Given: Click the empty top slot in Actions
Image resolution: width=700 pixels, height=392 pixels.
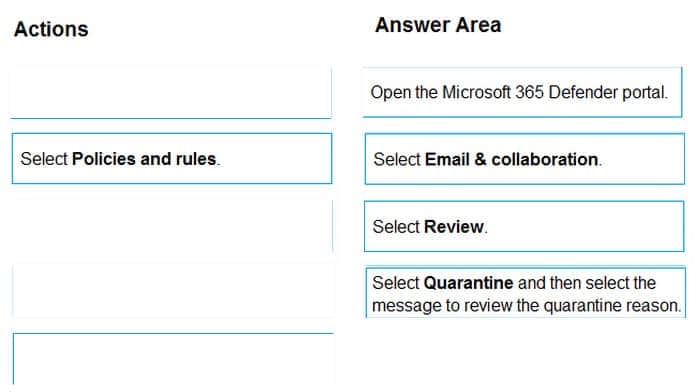Looking at the screenshot, I should (171, 92).
